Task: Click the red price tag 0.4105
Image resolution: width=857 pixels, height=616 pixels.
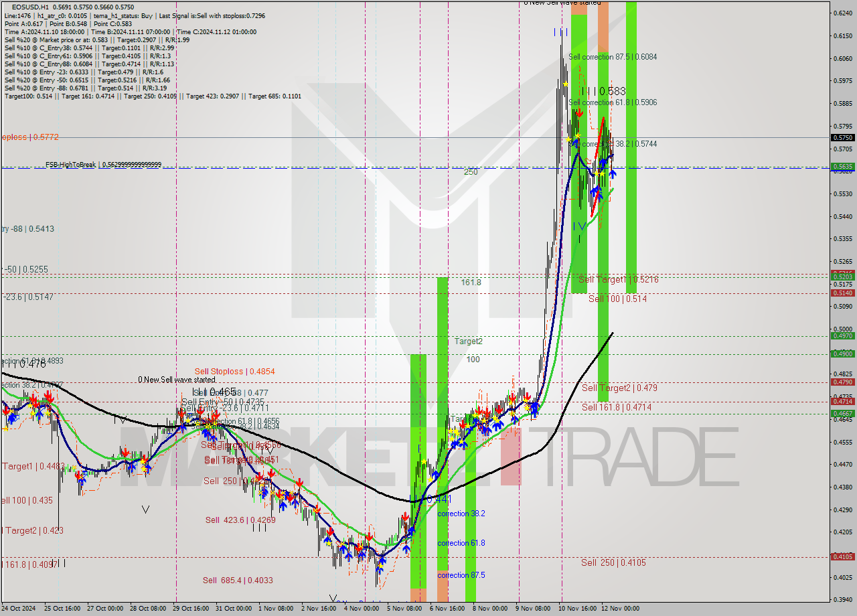Action: click(842, 556)
